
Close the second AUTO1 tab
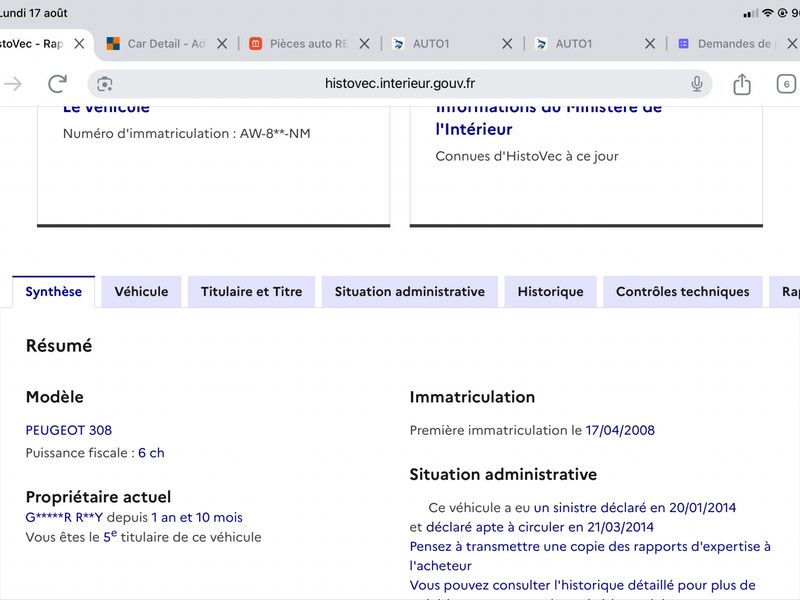pyautogui.click(x=649, y=44)
